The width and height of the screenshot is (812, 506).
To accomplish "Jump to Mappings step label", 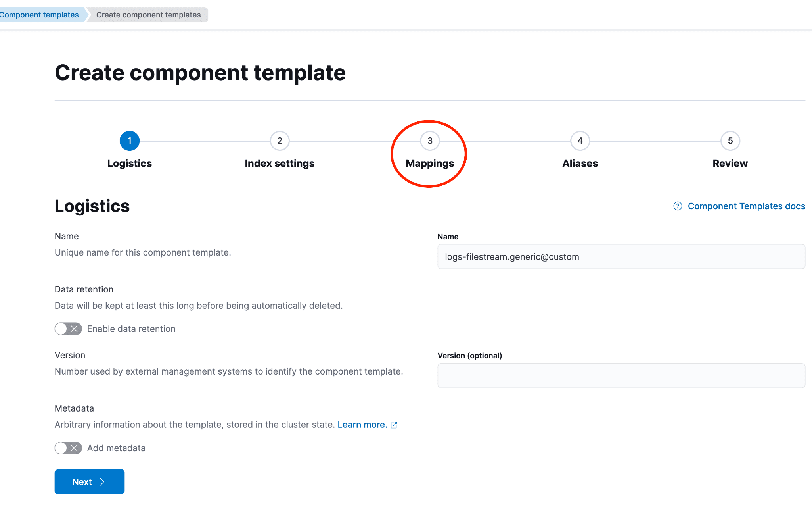I will click(x=430, y=164).
